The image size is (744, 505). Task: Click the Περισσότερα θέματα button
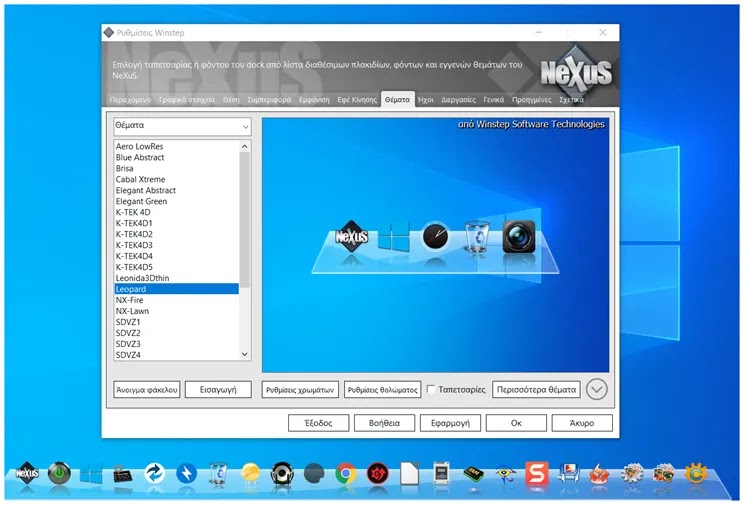[x=536, y=390]
